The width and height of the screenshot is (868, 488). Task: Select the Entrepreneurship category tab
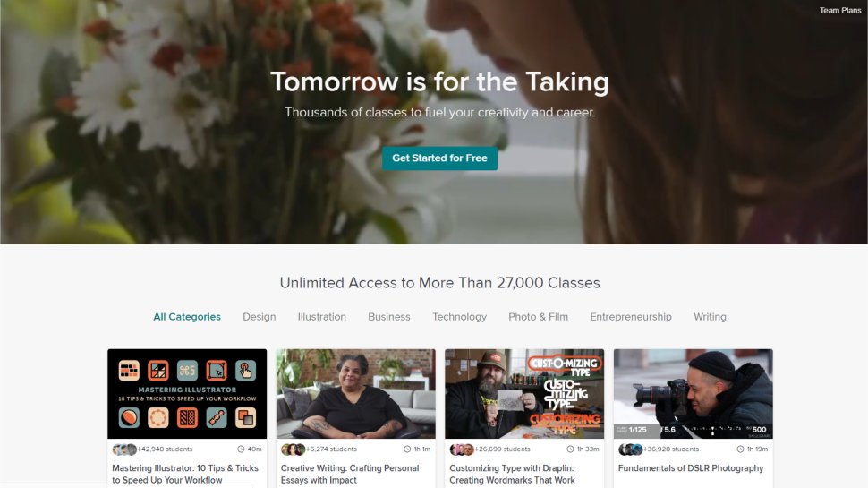(x=631, y=317)
